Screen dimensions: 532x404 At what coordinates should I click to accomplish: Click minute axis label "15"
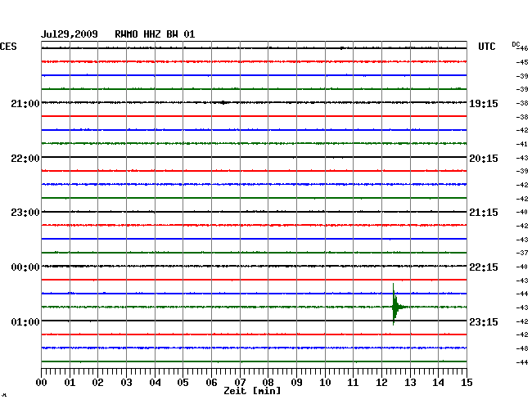click(467, 383)
